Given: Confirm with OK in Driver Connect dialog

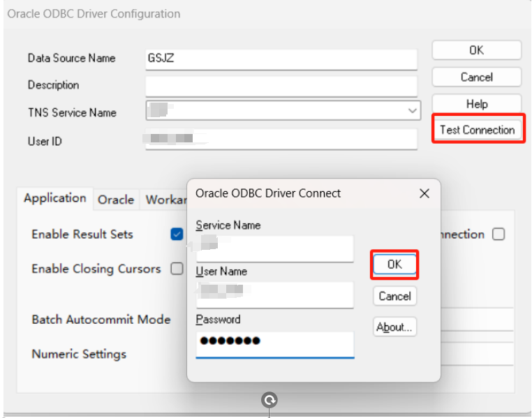Looking at the screenshot, I should pos(394,264).
